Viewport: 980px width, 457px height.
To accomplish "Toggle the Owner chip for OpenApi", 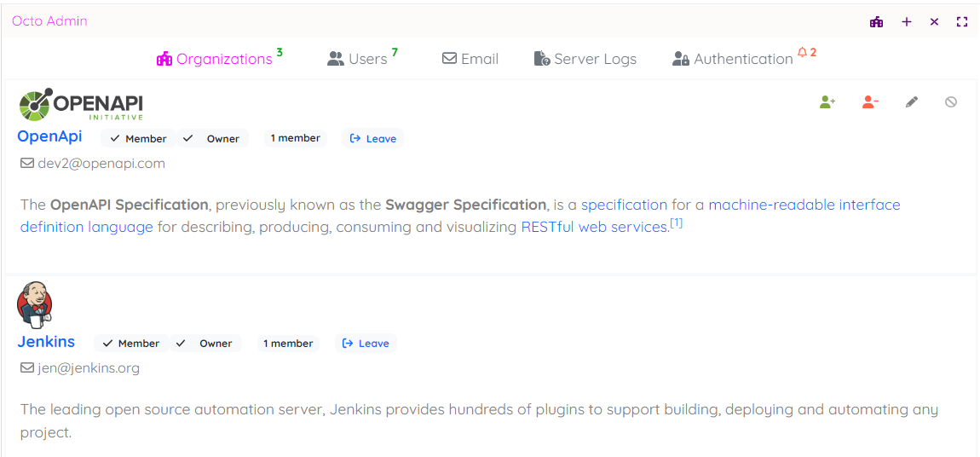I will [x=212, y=139].
